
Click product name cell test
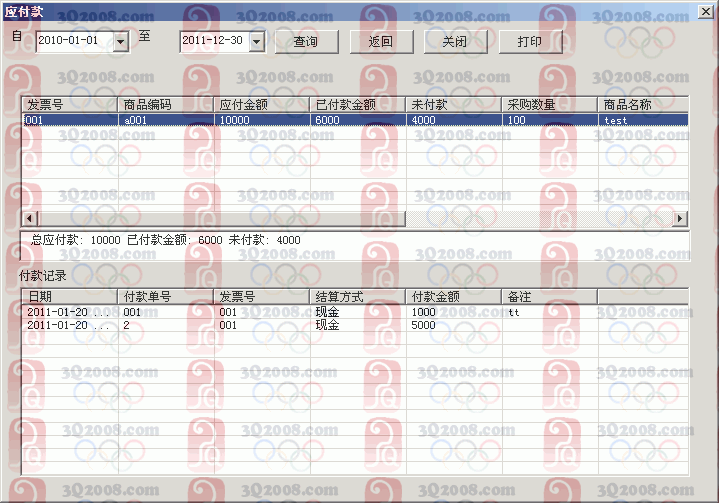click(643, 120)
